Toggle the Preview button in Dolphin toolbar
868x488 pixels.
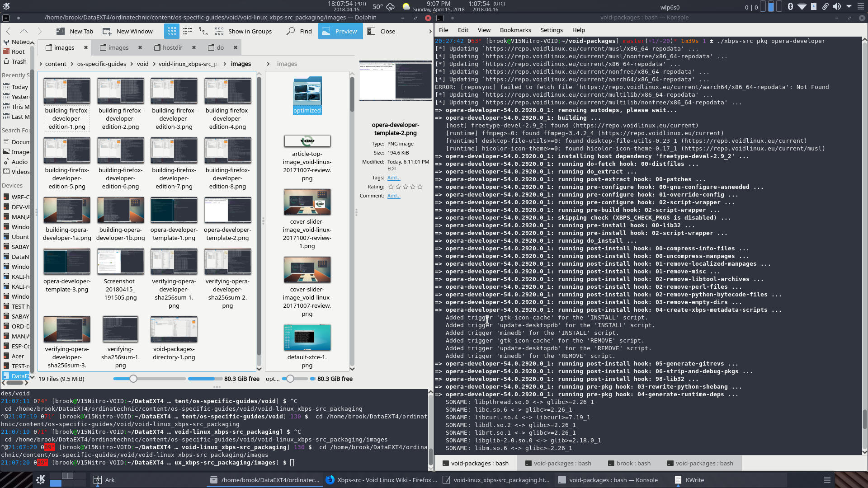(x=340, y=31)
